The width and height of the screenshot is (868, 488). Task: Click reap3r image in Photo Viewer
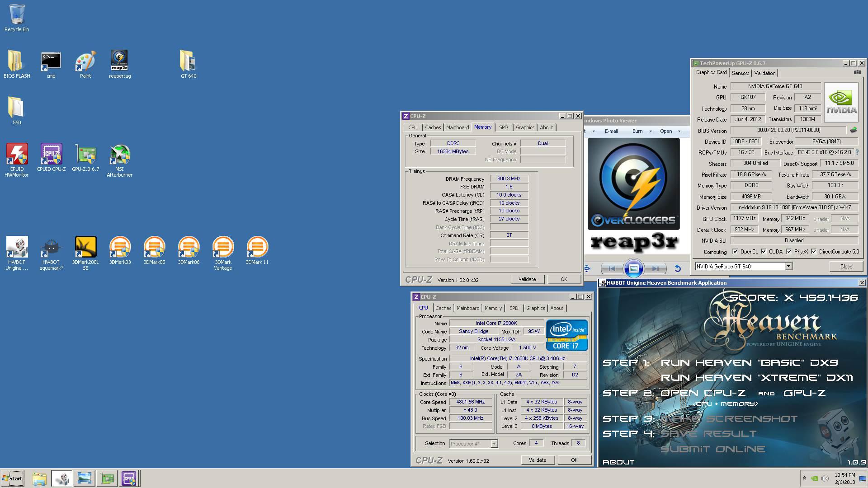pos(634,195)
